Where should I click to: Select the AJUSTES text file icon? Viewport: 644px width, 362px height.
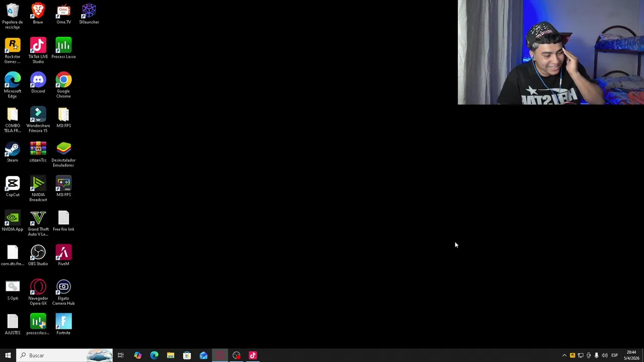13,324
